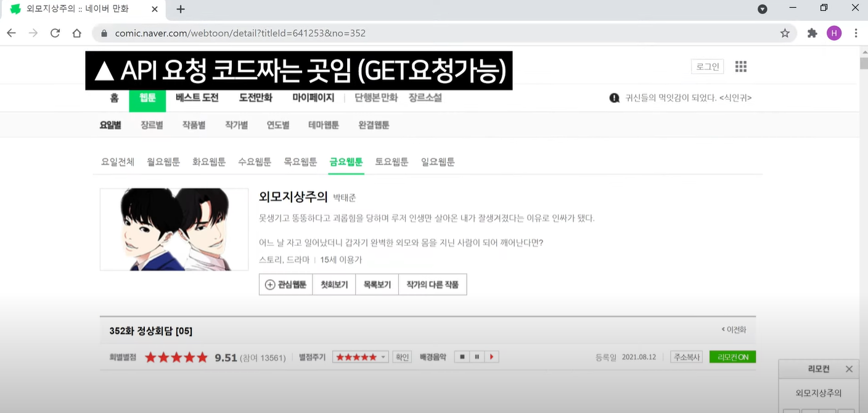Select the 작품별 submenu
Image resolution: width=868 pixels, height=413 pixels.
click(194, 125)
